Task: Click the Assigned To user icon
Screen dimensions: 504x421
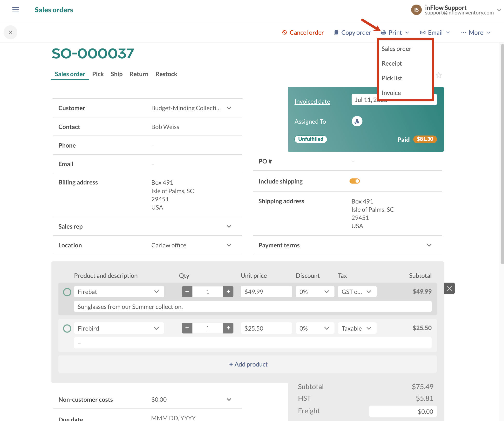Action: [x=357, y=121]
